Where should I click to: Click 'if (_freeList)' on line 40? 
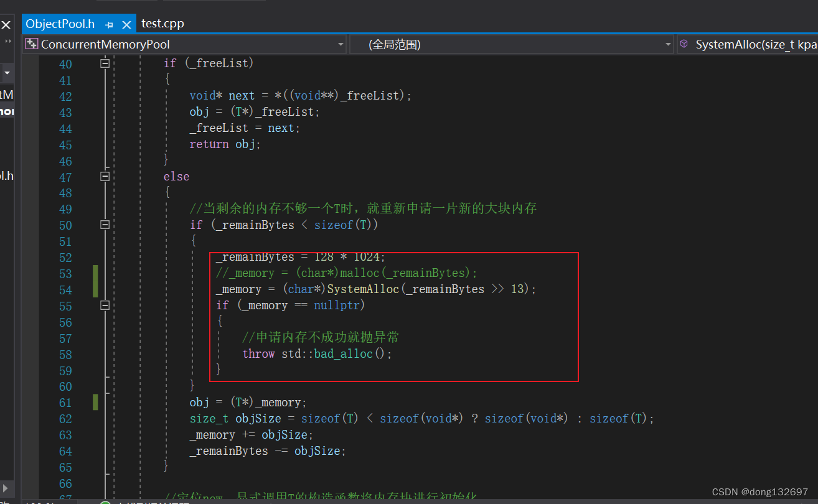click(x=209, y=63)
